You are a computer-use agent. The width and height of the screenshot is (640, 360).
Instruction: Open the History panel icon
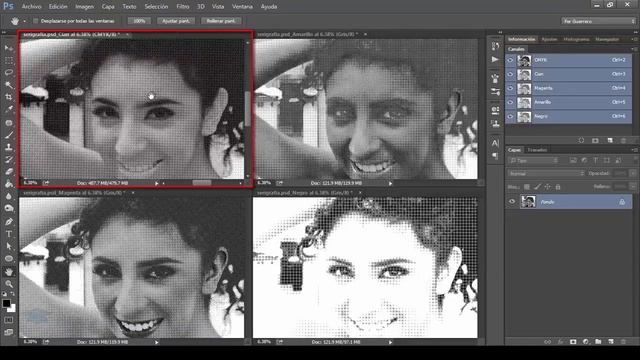pos(495,46)
